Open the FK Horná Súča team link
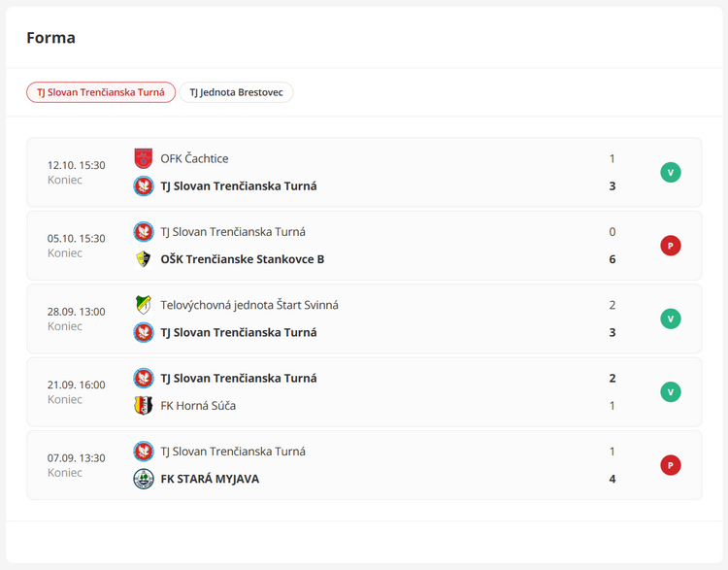 point(198,405)
